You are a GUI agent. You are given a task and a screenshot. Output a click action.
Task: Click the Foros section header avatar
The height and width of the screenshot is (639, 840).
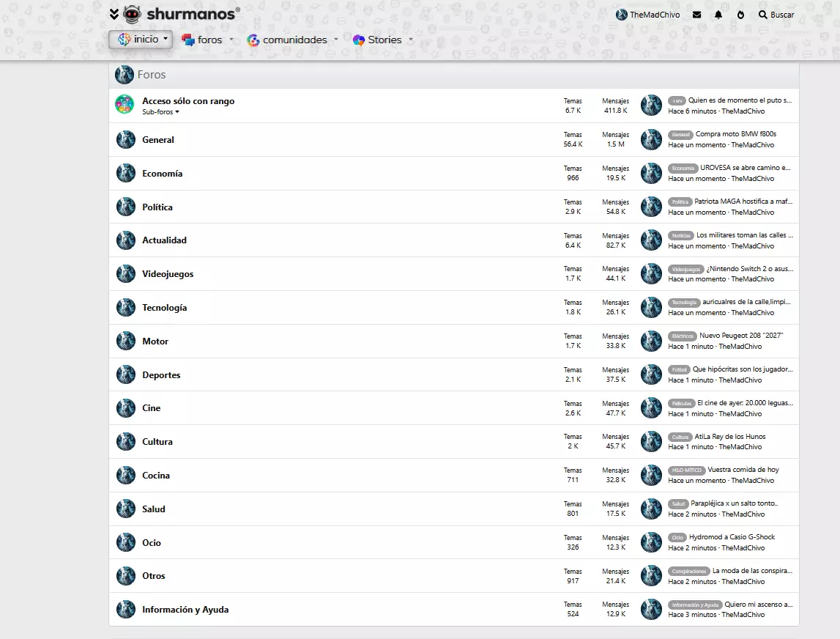pos(124,75)
